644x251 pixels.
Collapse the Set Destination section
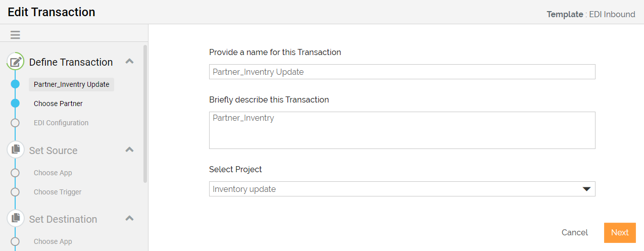129,219
